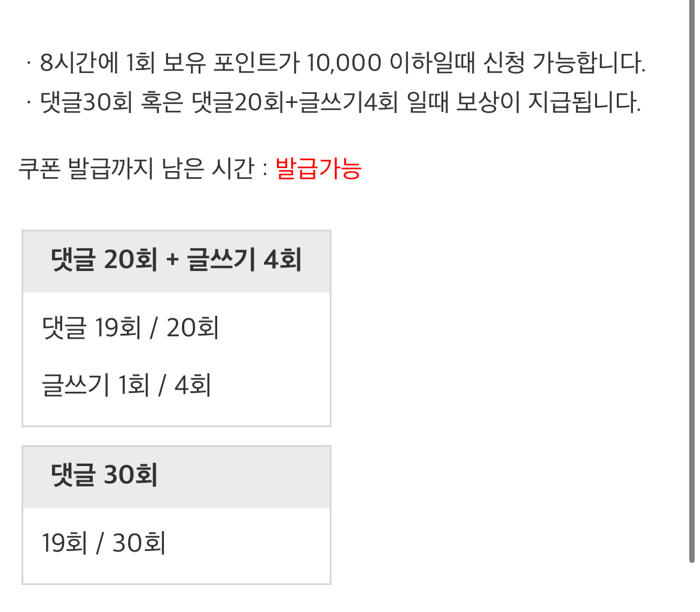Click the 30회 goal in the lower card
700x612 pixels.
point(139,543)
